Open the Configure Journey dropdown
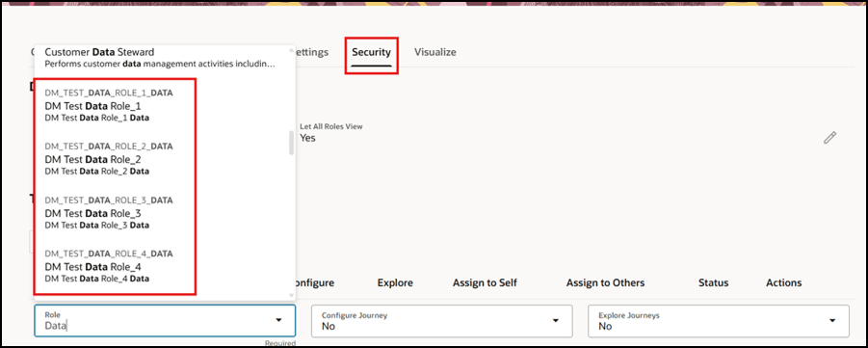 (442, 321)
